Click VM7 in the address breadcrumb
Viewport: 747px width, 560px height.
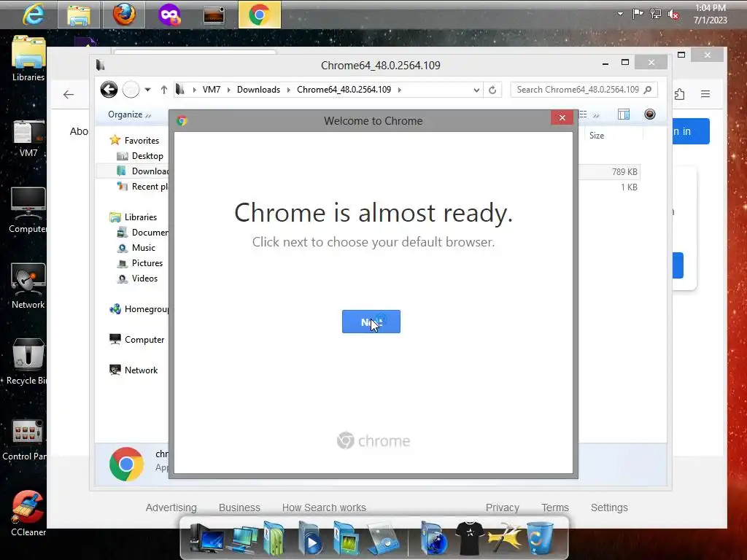[212, 90]
